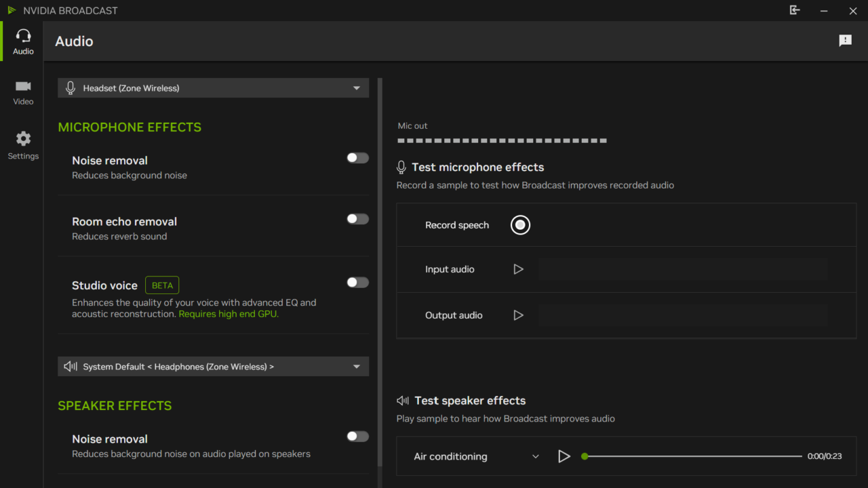868x488 pixels.
Task: Select the Audio tab header
Action: [74, 41]
